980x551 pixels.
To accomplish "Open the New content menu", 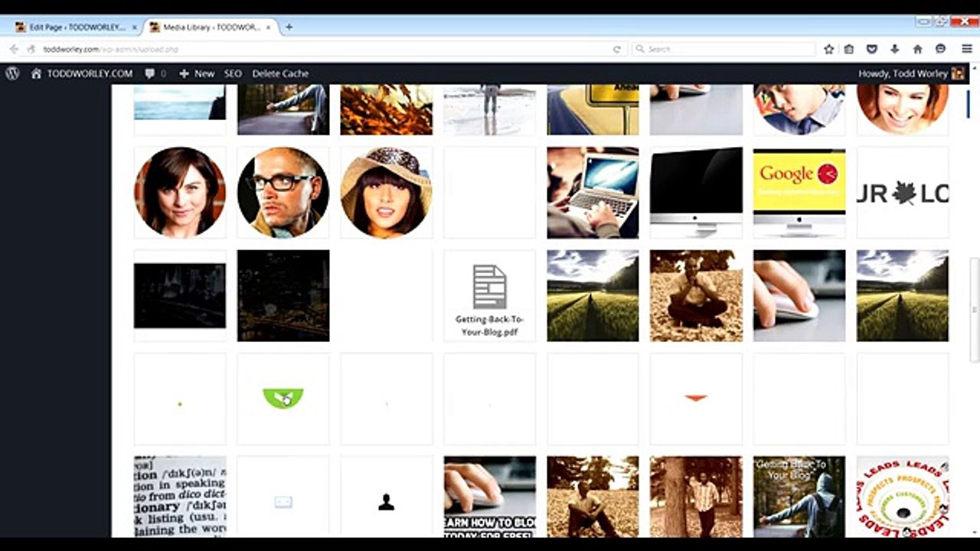I will (197, 73).
